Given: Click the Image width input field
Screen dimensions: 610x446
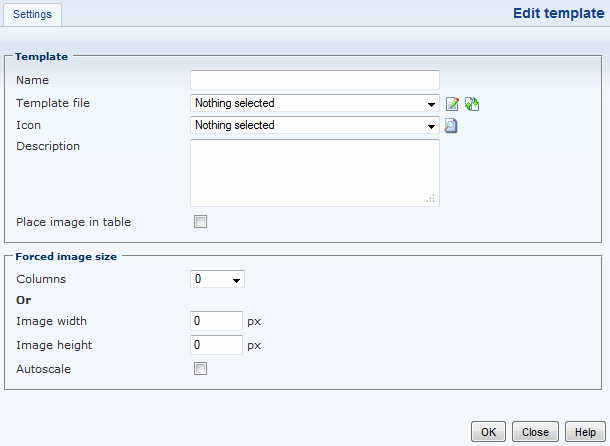Looking at the screenshot, I should coord(216,322).
